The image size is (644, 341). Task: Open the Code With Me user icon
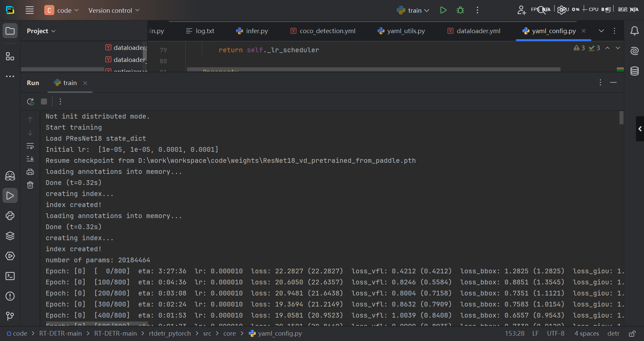click(522, 10)
